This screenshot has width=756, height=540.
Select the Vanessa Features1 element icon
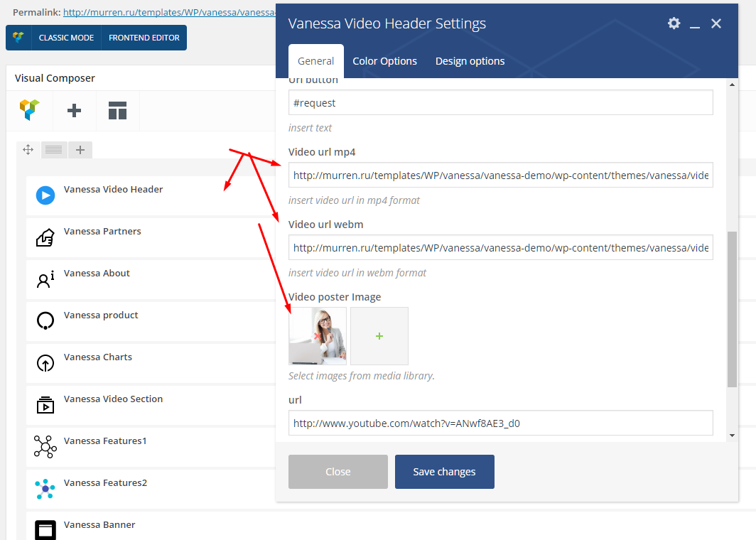tap(45, 447)
